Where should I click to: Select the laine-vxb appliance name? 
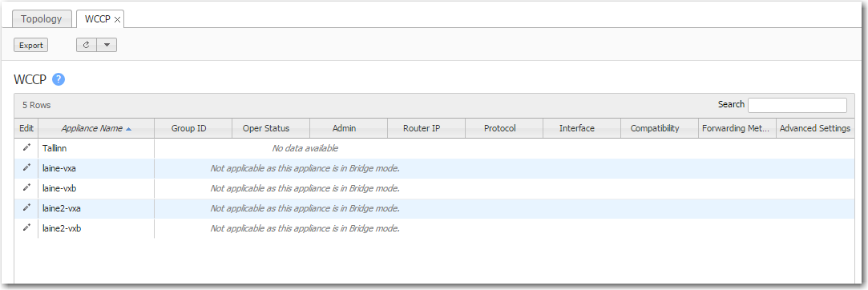click(x=59, y=188)
